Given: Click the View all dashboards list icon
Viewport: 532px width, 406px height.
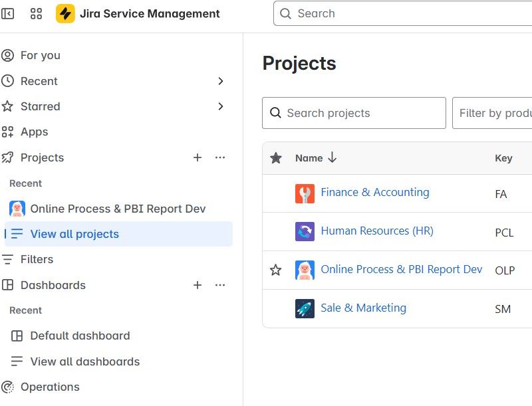Looking at the screenshot, I should 17,361.
